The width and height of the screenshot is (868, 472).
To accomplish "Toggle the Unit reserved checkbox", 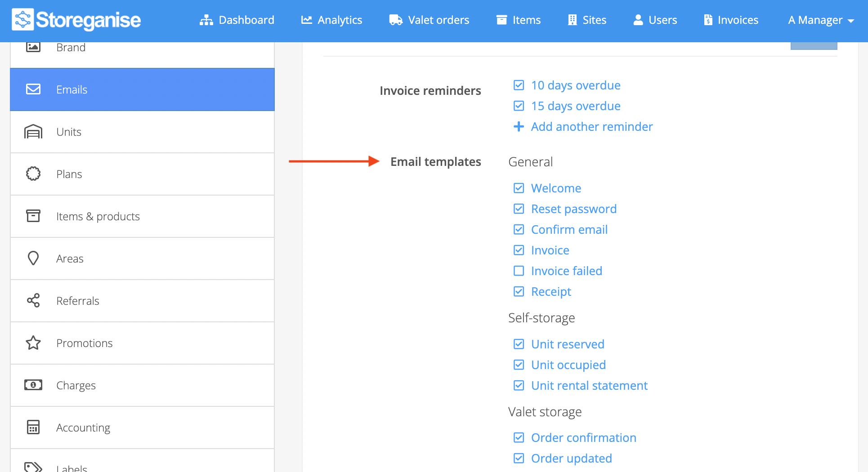I will point(519,344).
